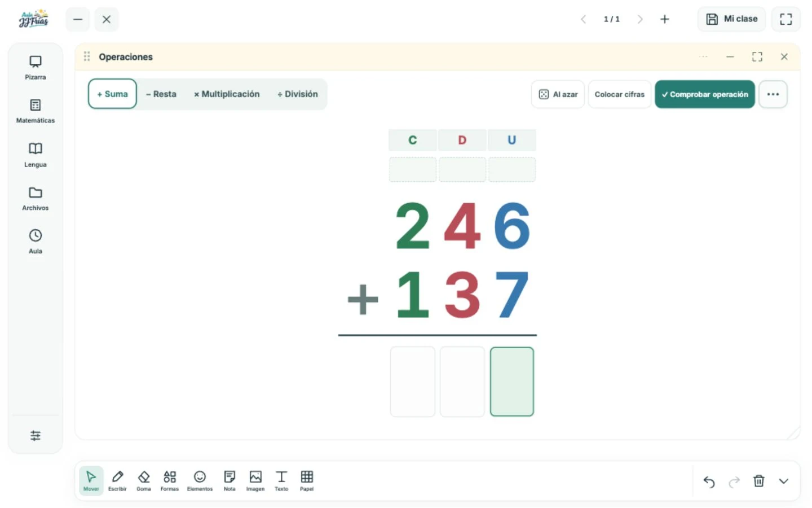The image size is (812, 508).
Task: Redo the last undone action
Action: coord(734,481)
